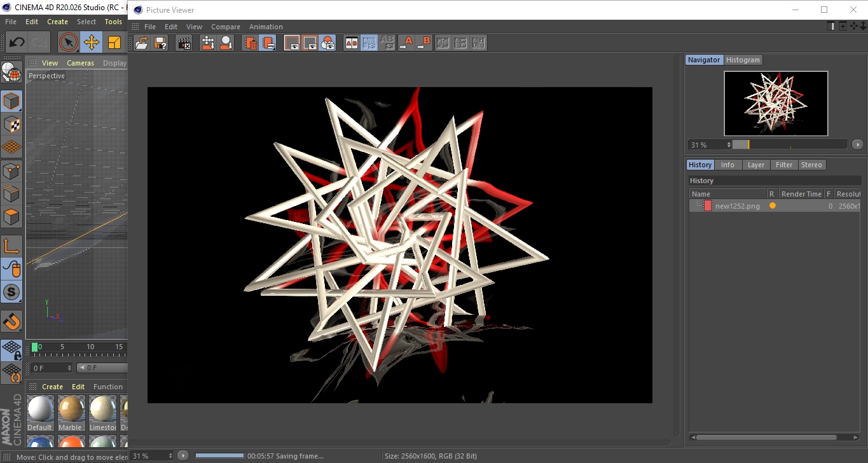Toggle the first orange-framed eye display icon

pyautogui.click(x=292, y=43)
